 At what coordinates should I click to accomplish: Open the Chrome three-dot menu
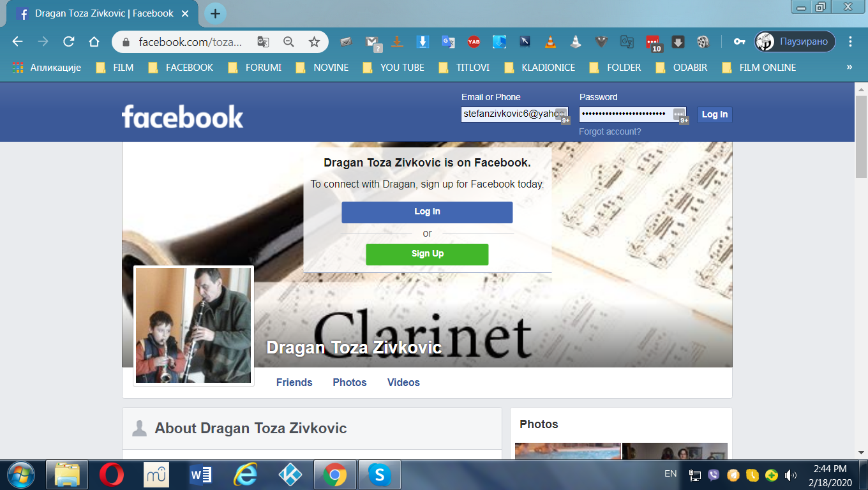(850, 42)
